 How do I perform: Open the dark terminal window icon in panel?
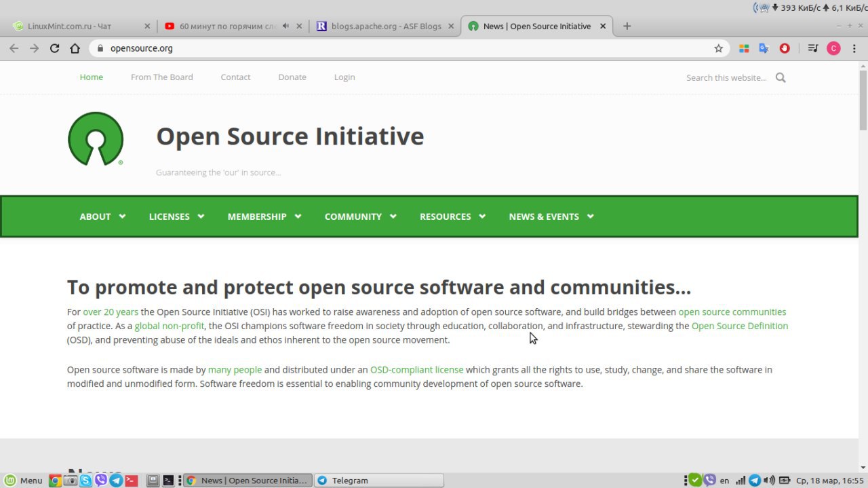[168, 481]
